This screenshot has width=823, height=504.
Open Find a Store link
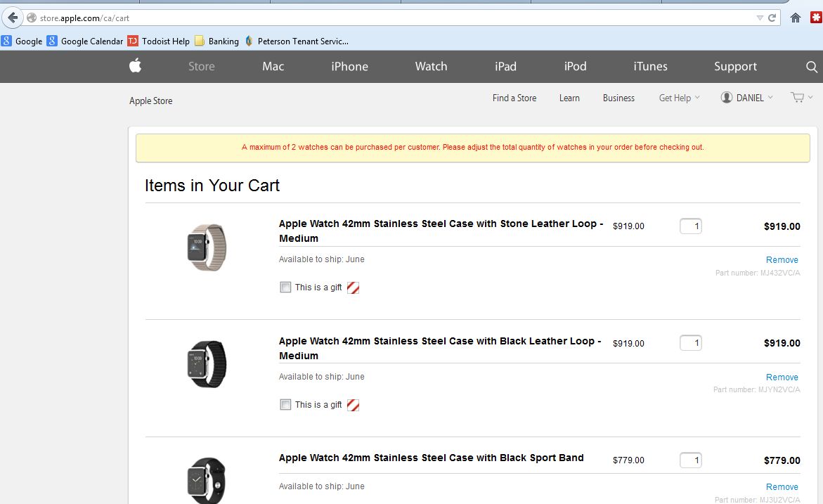tap(514, 98)
